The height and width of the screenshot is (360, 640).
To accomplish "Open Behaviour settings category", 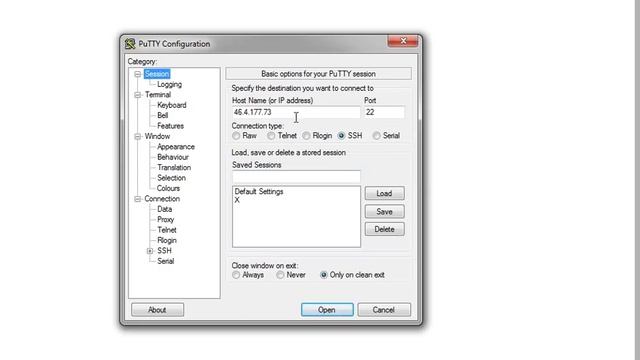I will 173,157.
